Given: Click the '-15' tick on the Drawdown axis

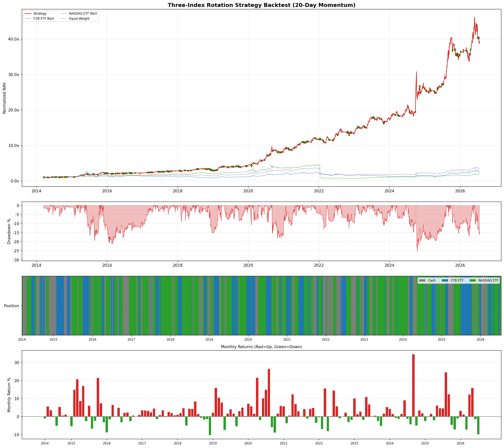Looking at the screenshot, I should point(16,233).
